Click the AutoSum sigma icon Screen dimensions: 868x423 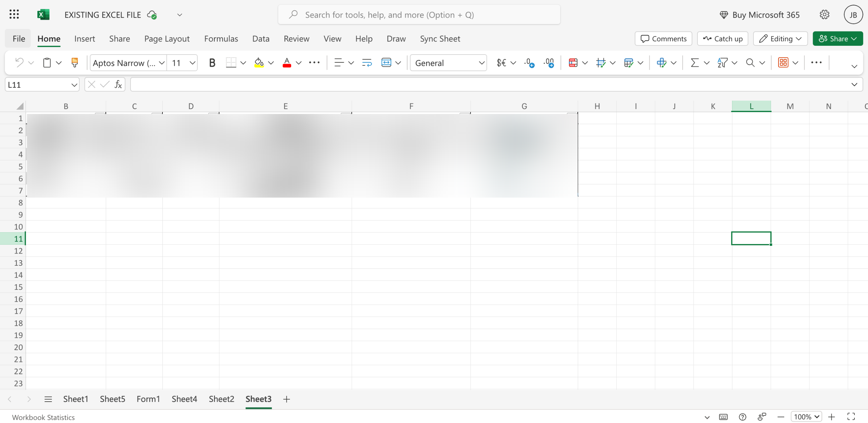click(x=694, y=63)
